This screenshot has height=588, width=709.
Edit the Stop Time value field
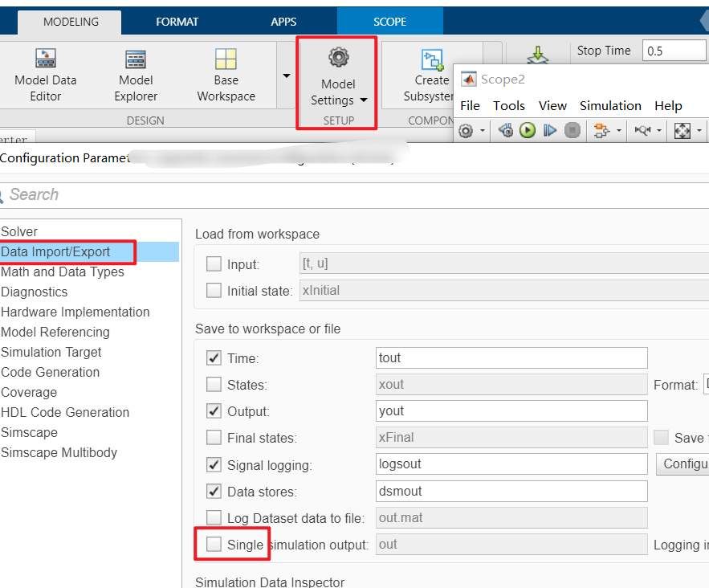[674, 50]
